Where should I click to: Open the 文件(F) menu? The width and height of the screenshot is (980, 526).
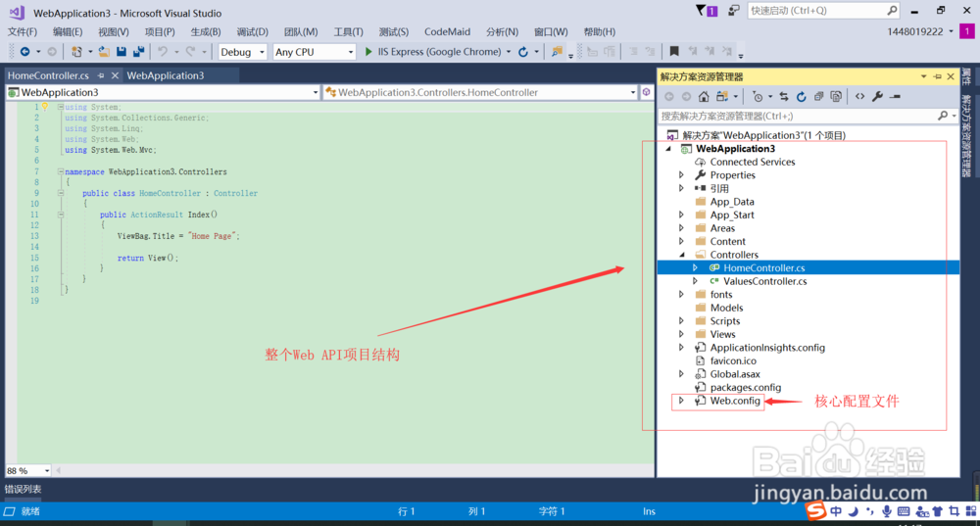pos(23,32)
